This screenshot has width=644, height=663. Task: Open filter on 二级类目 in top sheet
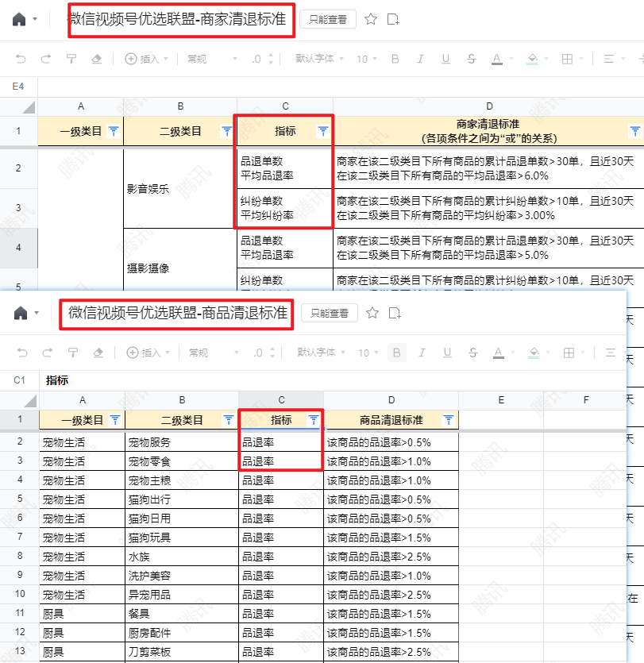click(226, 132)
